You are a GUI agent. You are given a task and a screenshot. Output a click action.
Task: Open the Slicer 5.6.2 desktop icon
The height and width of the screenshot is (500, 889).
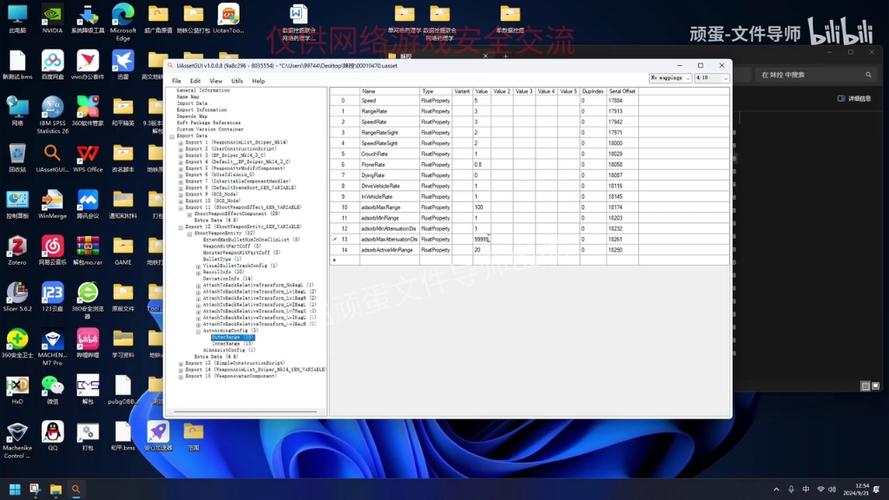click(17, 298)
